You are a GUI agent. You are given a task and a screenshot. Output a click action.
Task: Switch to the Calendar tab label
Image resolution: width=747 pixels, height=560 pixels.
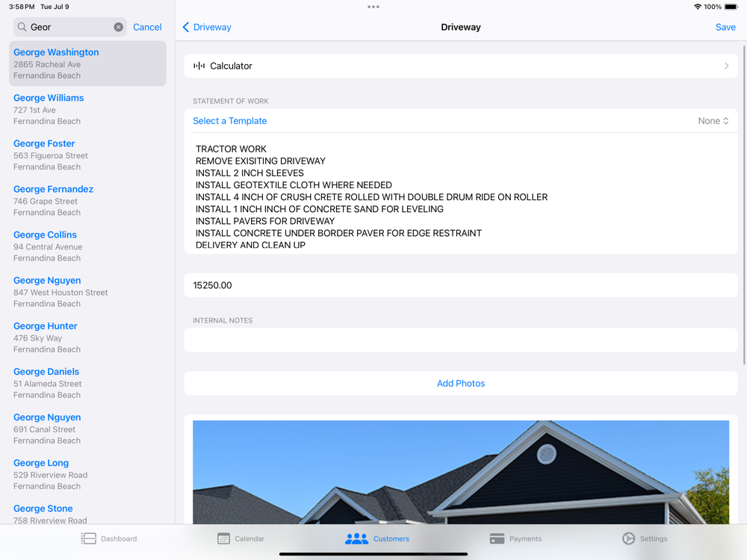click(249, 538)
